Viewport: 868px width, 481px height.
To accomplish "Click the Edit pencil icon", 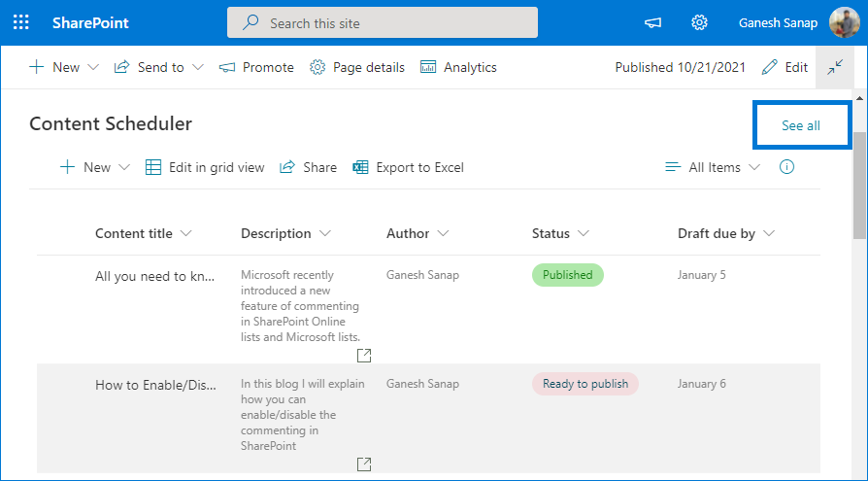I will 770,67.
